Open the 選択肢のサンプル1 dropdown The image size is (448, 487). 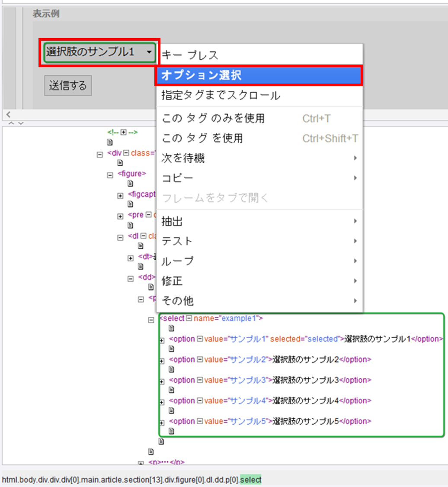pos(99,52)
